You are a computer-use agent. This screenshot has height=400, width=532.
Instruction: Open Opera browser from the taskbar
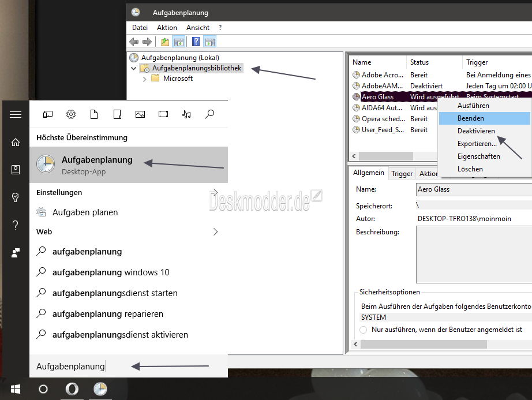(x=72, y=389)
